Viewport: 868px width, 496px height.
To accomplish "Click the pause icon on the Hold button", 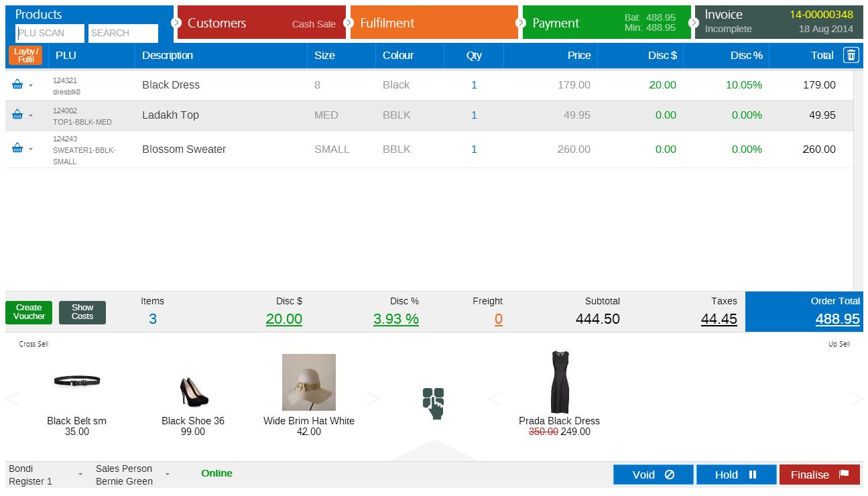I will click(751, 475).
